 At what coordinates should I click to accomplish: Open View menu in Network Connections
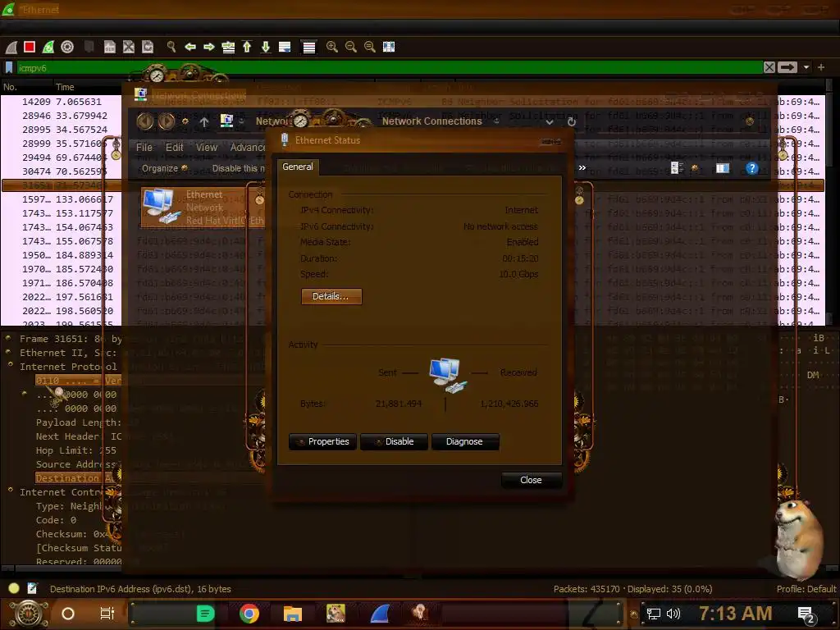[x=206, y=148]
